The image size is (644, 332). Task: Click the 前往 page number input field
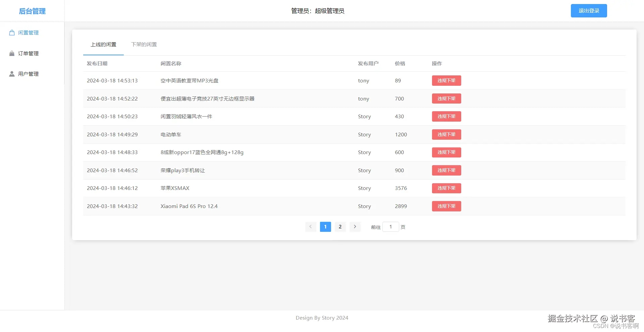coord(390,227)
